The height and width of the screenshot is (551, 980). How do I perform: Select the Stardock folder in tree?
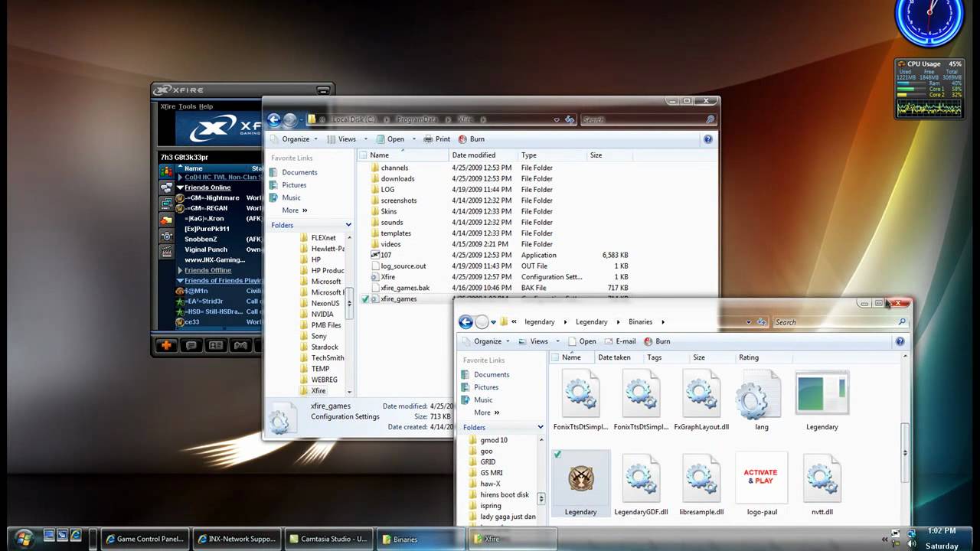(325, 347)
